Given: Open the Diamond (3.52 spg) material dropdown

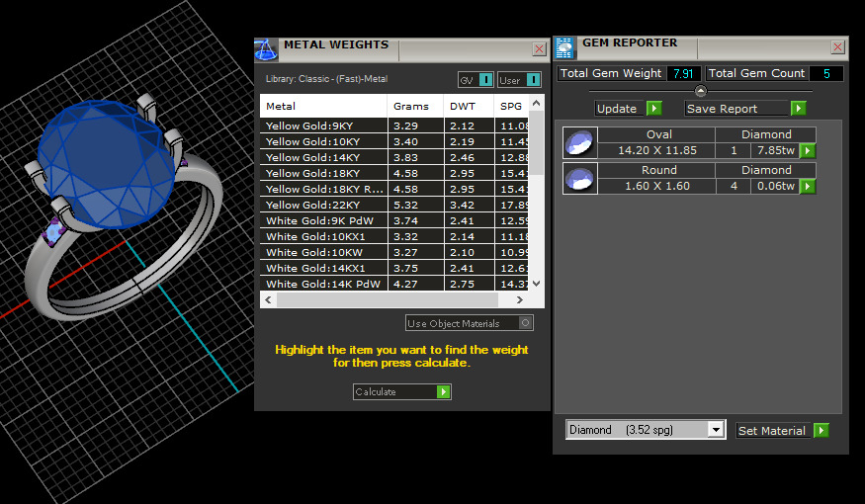Looking at the screenshot, I should pos(716,430).
